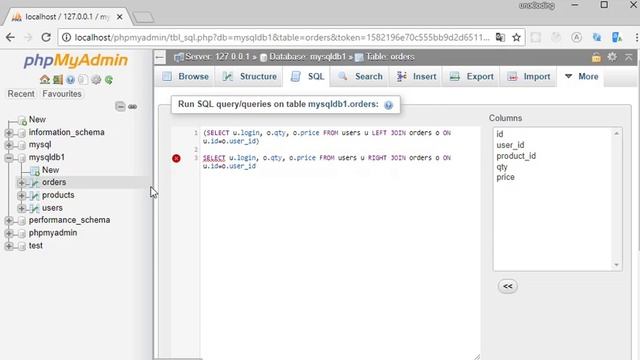Viewport: 640px width, 360px height.
Task: Expand test database node
Action: click(x=9, y=246)
